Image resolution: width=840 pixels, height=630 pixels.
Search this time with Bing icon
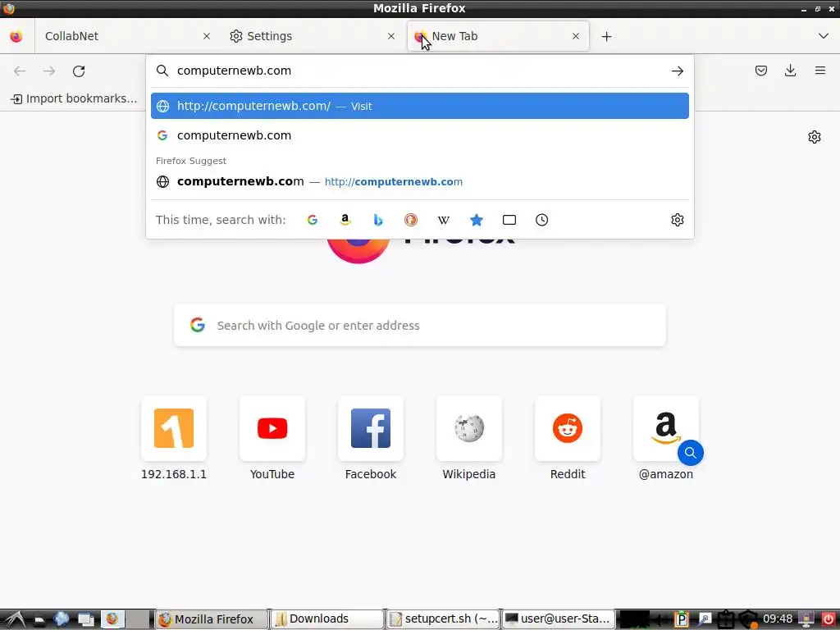click(x=378, y=220)
